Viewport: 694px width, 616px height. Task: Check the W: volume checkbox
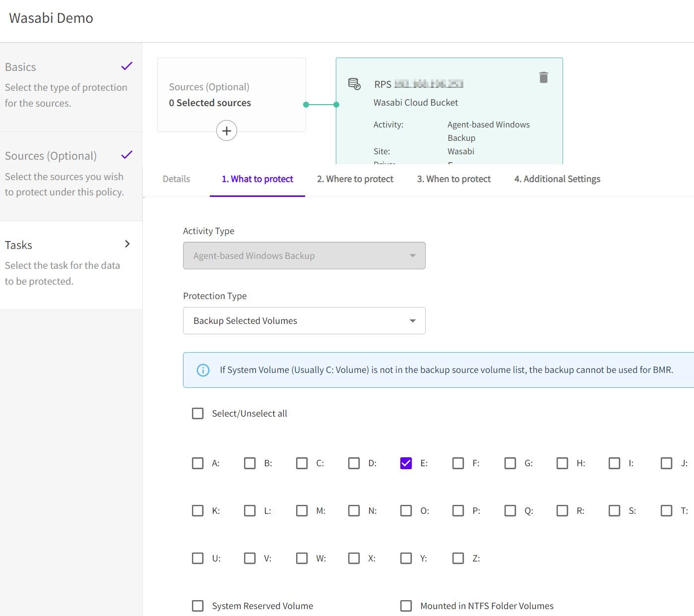302,558
